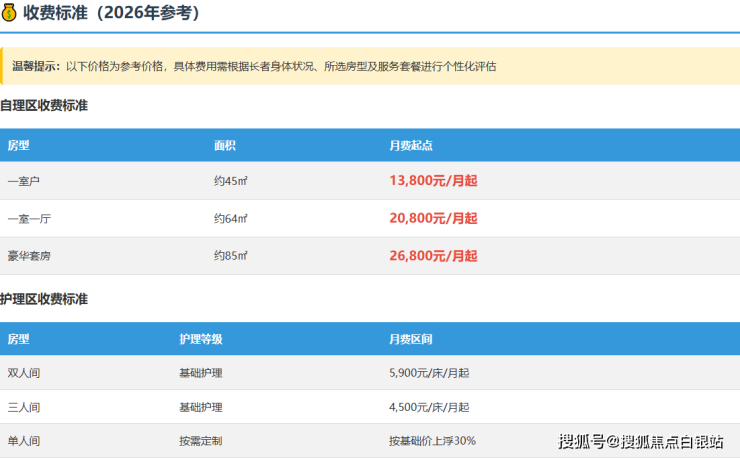Click the 约85㎡ area cell
This screenshot has height=458, width=740.
tap(230, 256)
